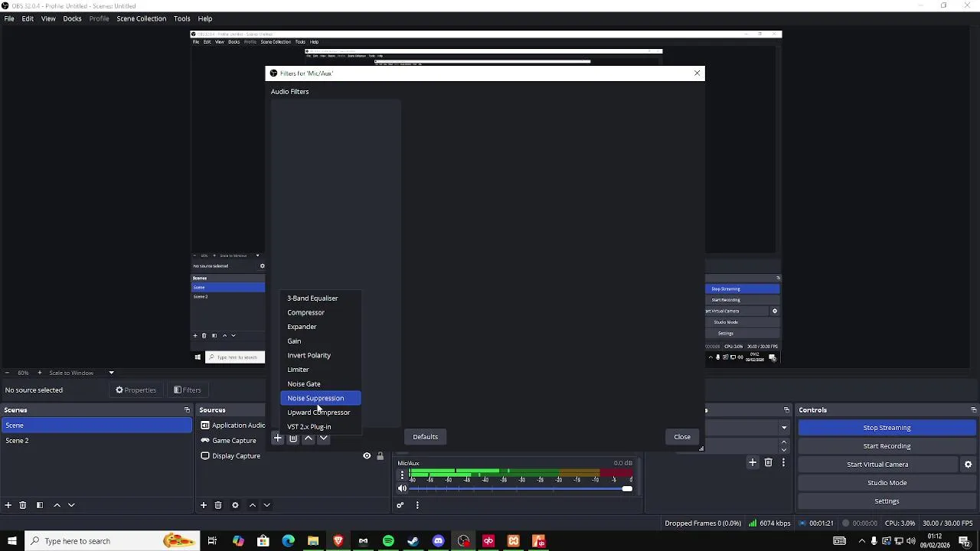Image resolution: width=980 pixels, height=551 pixels.
Task: Add a new source in Sources dock
Action: 204,505
